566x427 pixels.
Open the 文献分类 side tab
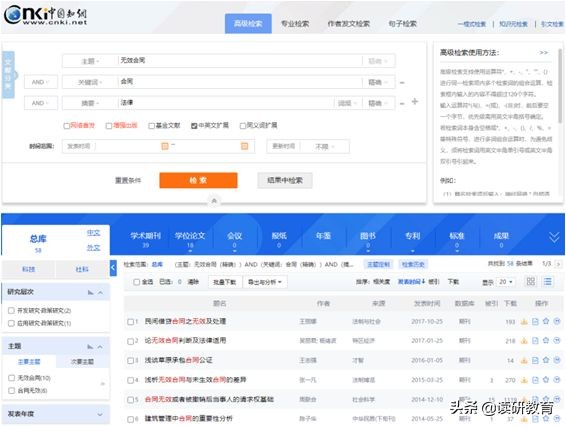pos(8,75)
